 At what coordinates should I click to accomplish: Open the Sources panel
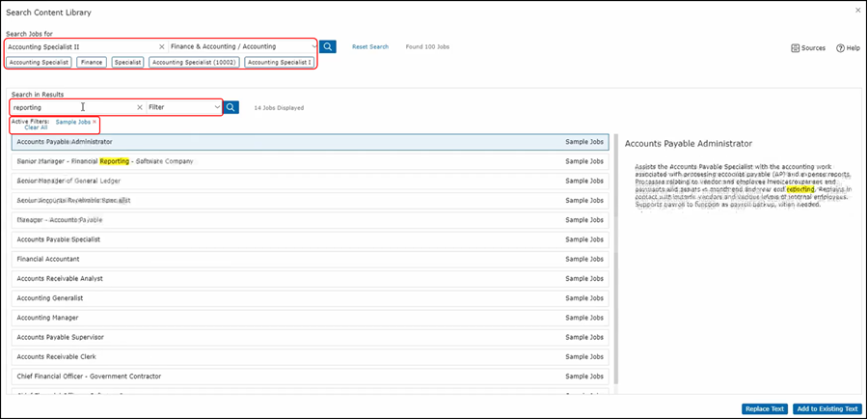807,47
